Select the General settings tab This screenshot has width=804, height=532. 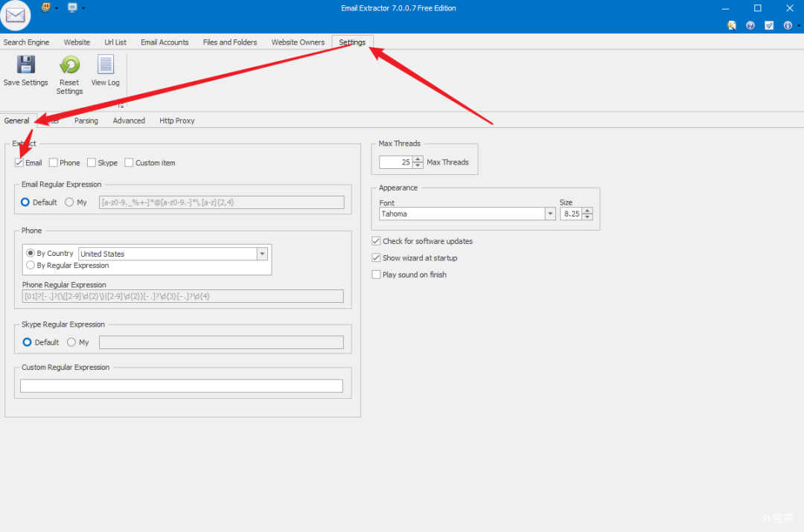[x=17, y=121]
